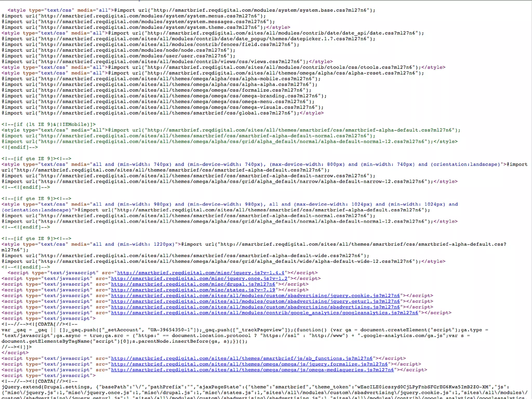Click the node/node.css import line

click(x=118, y=50)
